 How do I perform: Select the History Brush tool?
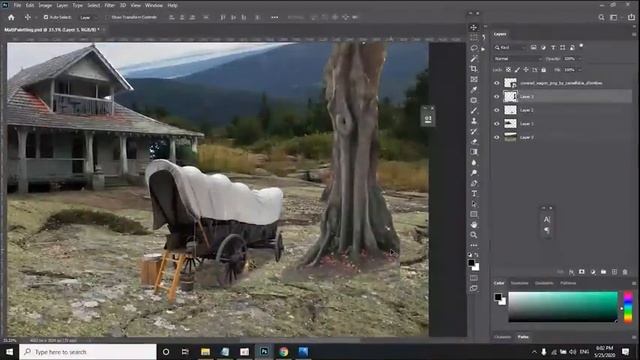473,131
